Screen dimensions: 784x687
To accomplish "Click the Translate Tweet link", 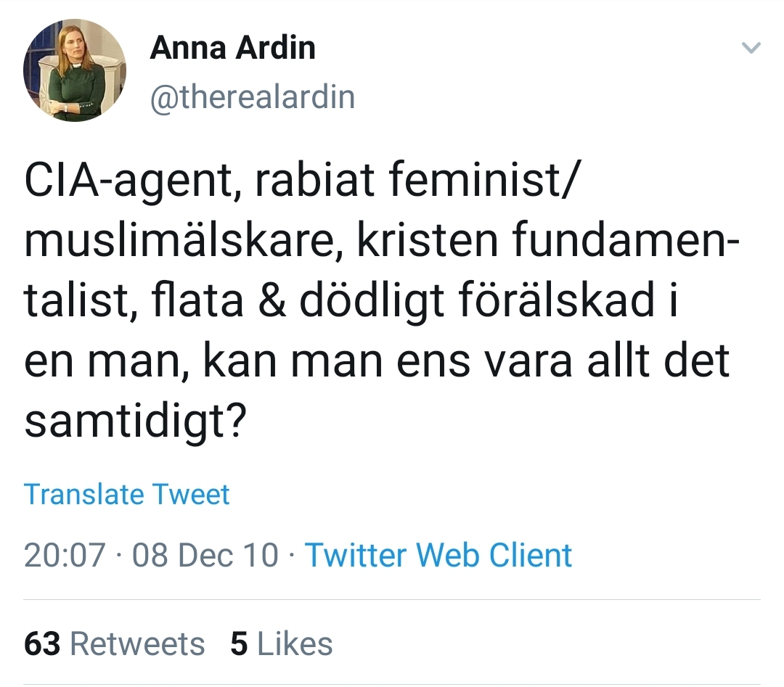I will click(x=127, y=494).
